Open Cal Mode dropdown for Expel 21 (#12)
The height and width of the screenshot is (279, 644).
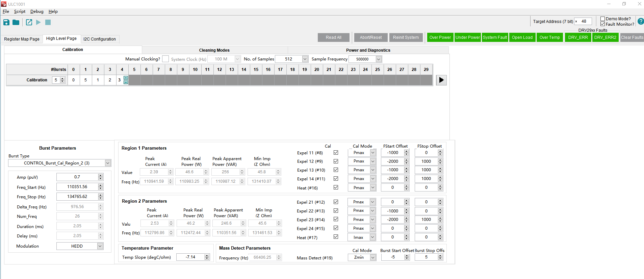tap(372, 202)
